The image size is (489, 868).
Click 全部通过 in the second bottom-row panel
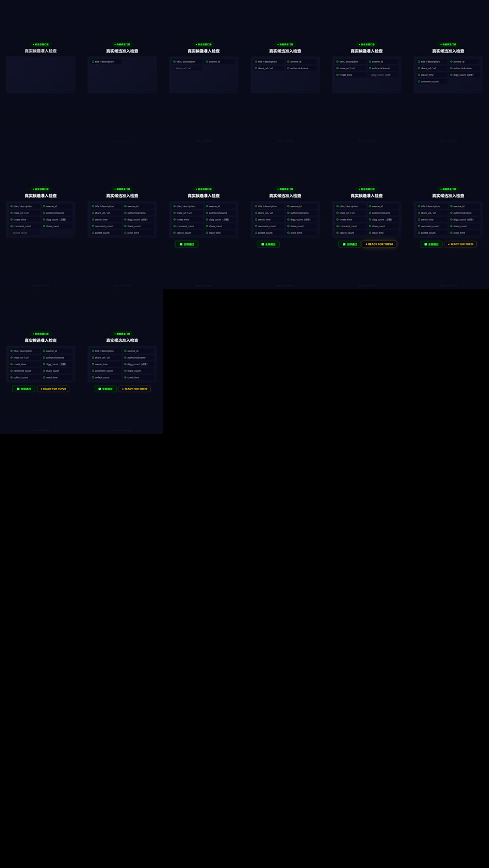[105, 389]
